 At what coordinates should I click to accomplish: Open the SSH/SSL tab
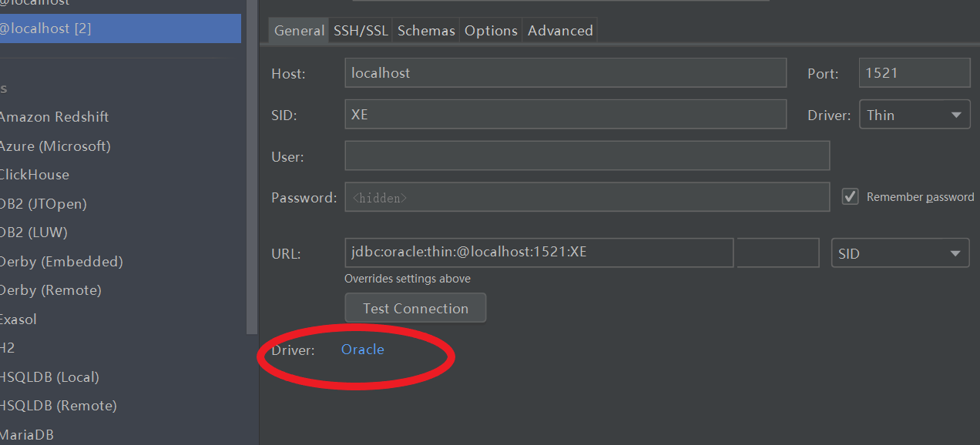pos(361,30)
